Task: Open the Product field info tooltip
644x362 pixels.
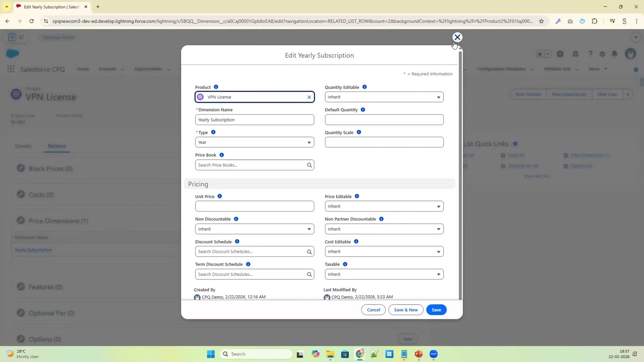Action: pyautogui.click(x=216, y=87)
